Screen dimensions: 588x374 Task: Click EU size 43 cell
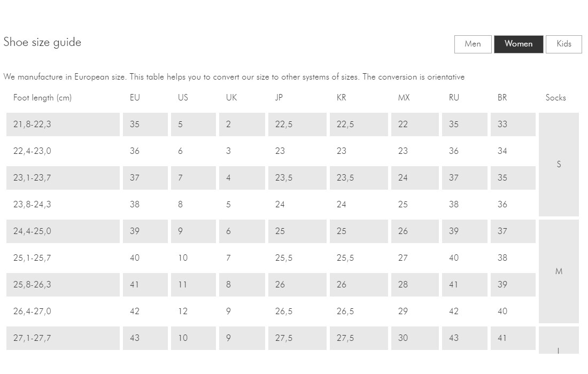point(145,338)
